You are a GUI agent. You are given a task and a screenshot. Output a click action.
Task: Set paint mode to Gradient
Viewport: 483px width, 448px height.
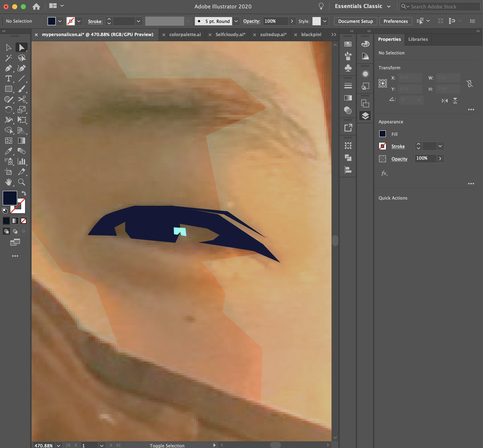15,221
